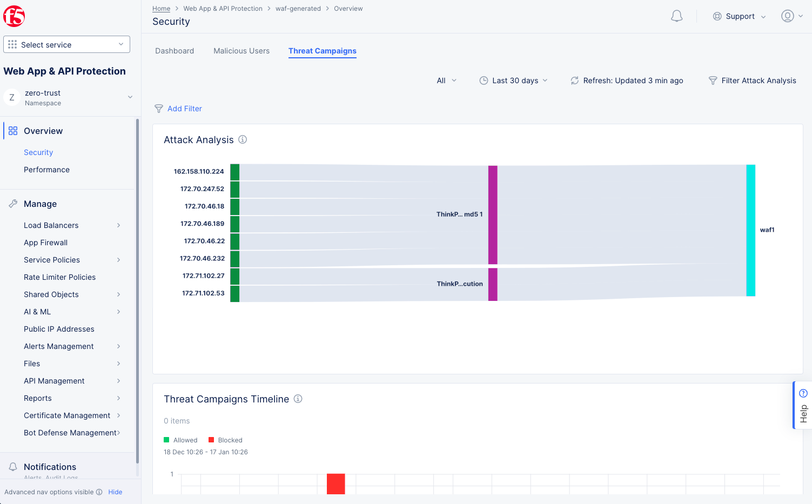Click the Add Filter link
Viewport: 812px width, 504px height.
(x=184, y=109)
